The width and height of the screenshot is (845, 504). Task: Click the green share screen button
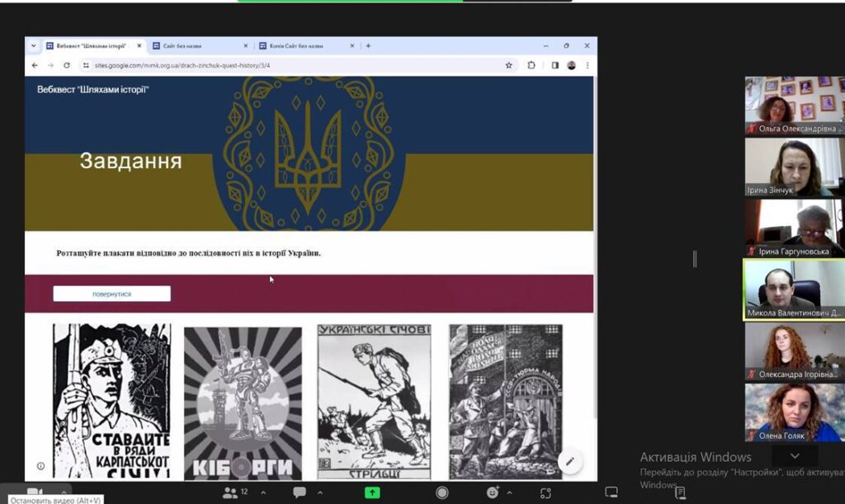click(x=372, y=492)
